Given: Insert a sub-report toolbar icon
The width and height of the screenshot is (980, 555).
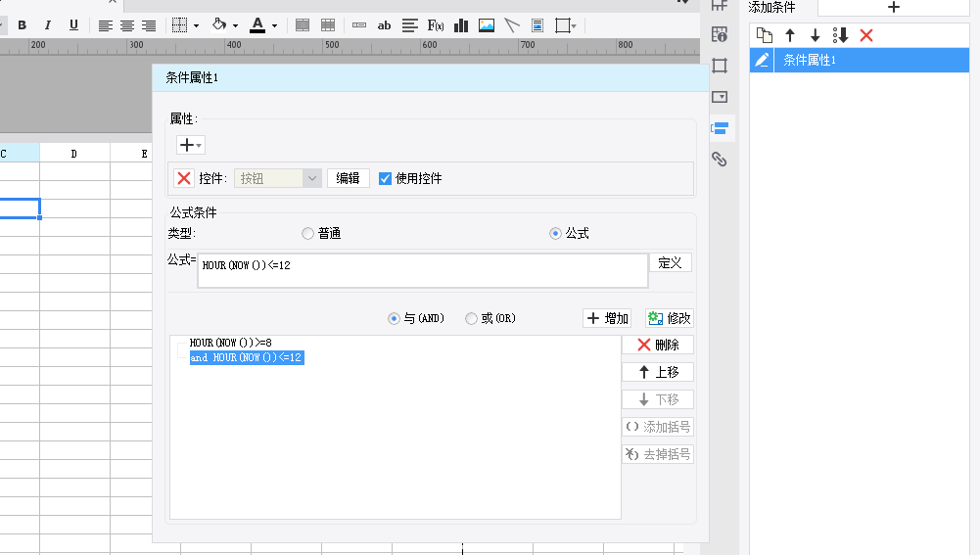Looking at the screenshot, I should click(537, 25).
